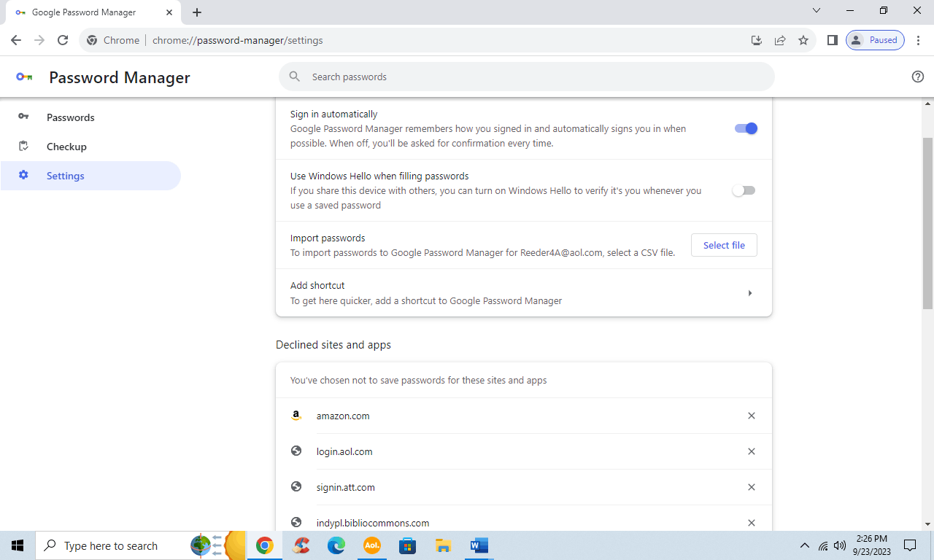This screenshot has width=934, height=560.
Task: Select the Settings sidebar item
Action: tap(90, 176)
